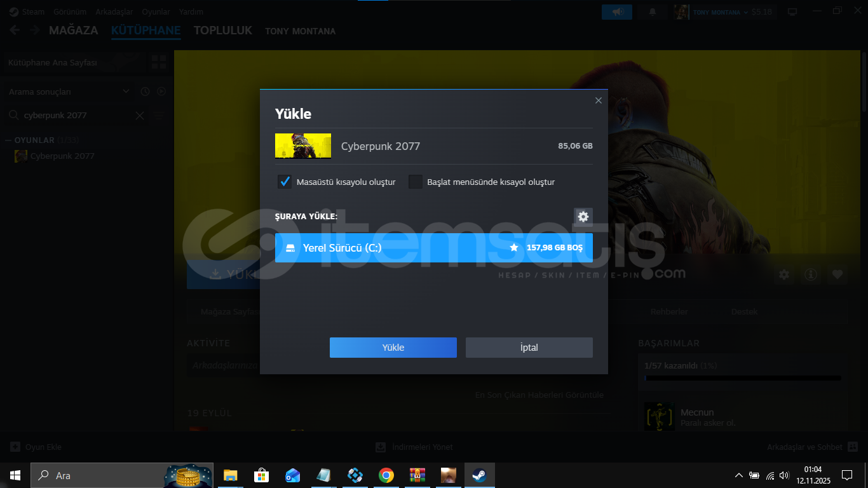Clear the cyberpunk 2077 search text

click(x=140, y=116)
